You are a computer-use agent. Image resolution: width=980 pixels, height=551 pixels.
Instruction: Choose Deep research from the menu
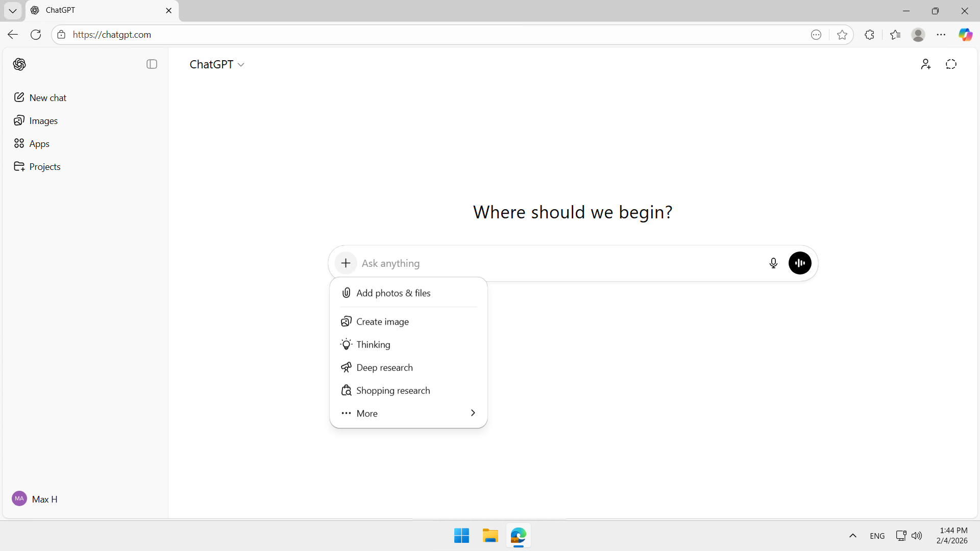pyautogui.click(x=384, y=367)
